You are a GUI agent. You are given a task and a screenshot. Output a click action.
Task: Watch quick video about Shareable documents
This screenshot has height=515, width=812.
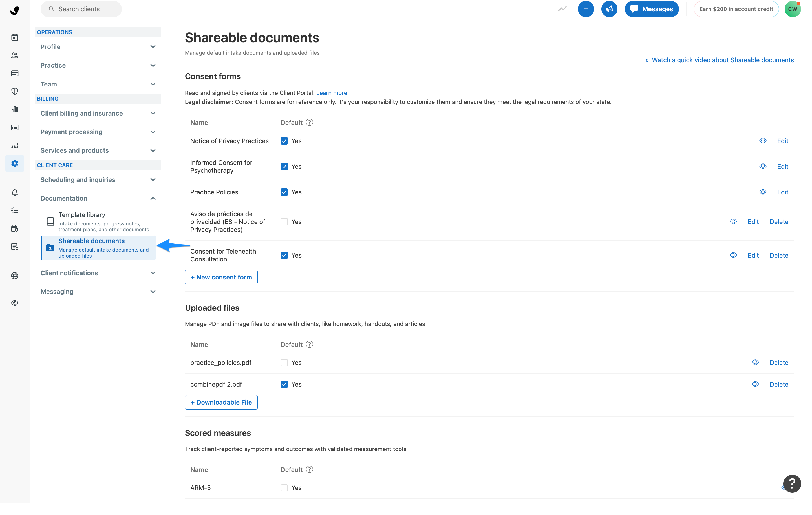coord(718,60)
